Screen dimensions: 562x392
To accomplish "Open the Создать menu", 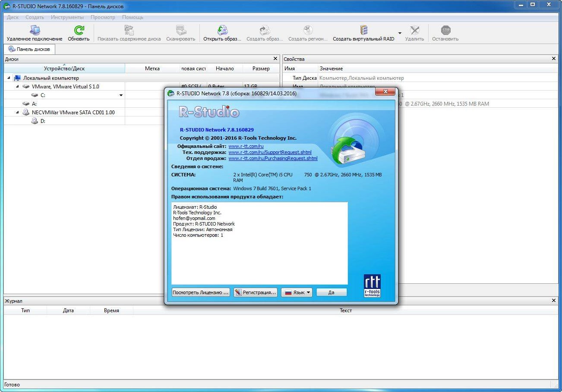I will [35, 17].
